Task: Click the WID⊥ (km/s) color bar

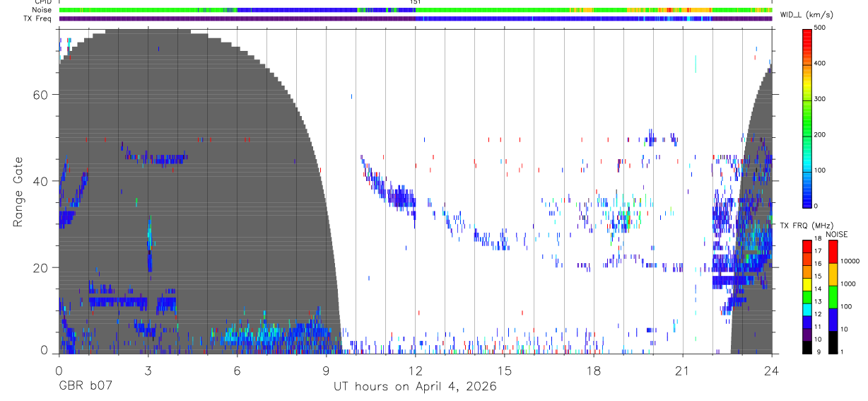Action: (807, 117)
